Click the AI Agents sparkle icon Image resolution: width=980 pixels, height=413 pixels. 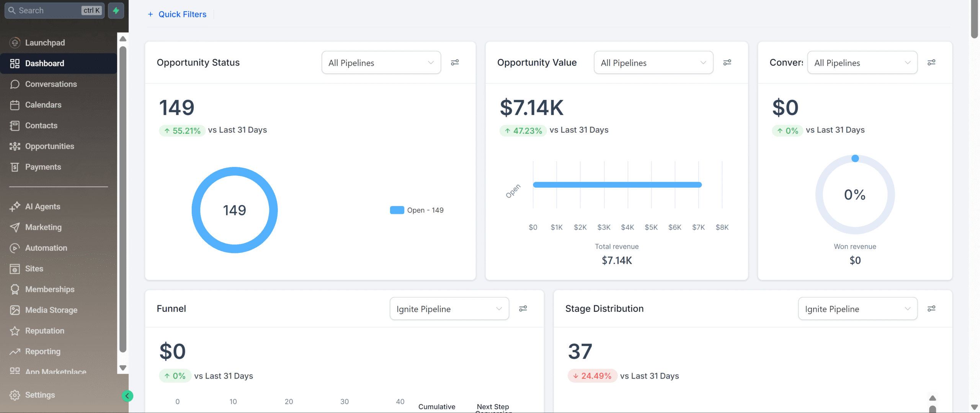(x=15, y=206)
